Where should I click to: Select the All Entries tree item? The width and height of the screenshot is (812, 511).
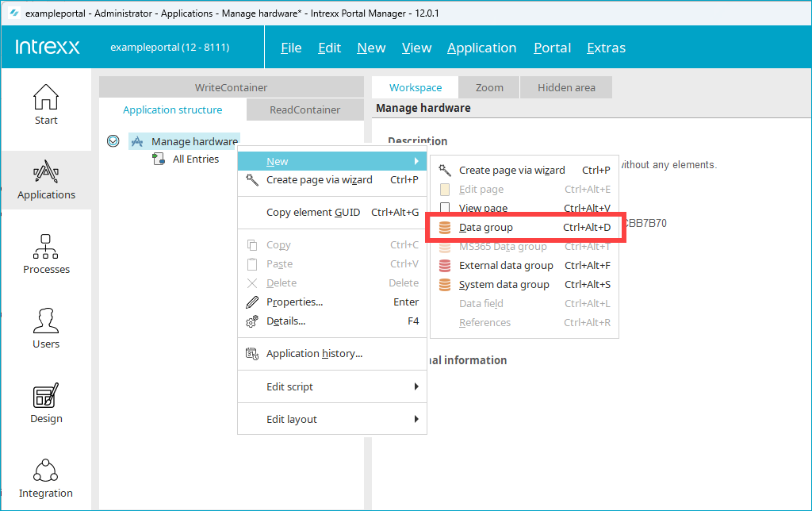[x=196, y=159]
